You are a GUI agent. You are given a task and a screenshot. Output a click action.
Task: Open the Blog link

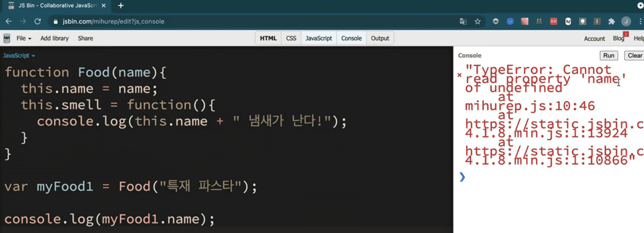click(x=619, y=38)
